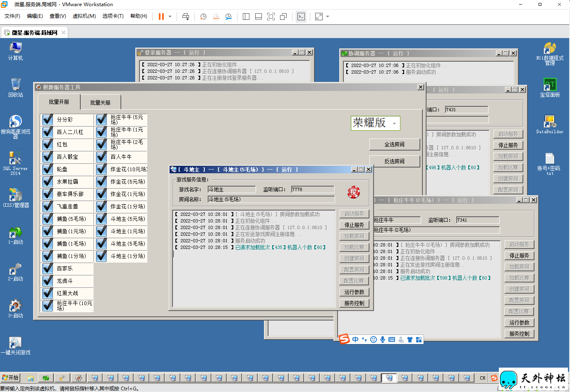Switch to the 批量关服 tab
Viewport: 570px width, 392px height.
point(100,103)
